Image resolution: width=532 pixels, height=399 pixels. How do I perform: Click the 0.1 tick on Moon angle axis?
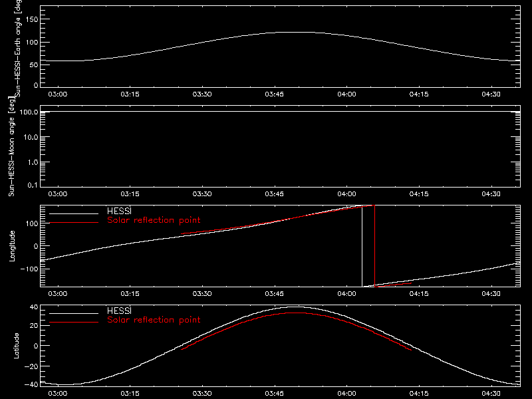tap(33, 186)
